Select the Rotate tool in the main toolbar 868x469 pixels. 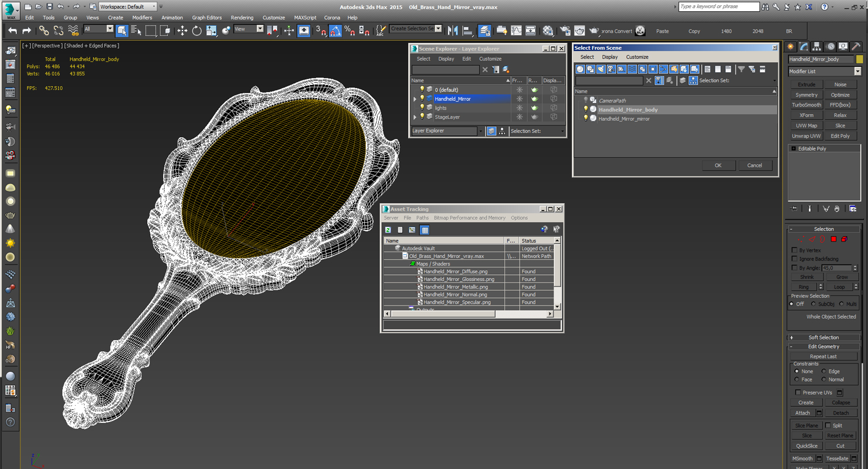(x=197, y=30)
